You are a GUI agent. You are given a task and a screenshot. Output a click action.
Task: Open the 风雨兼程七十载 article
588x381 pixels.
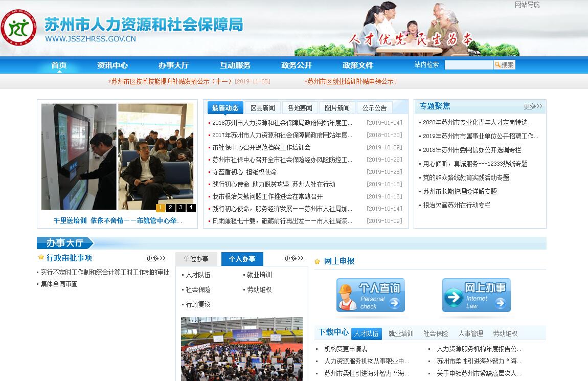click(x=282, y=221)
